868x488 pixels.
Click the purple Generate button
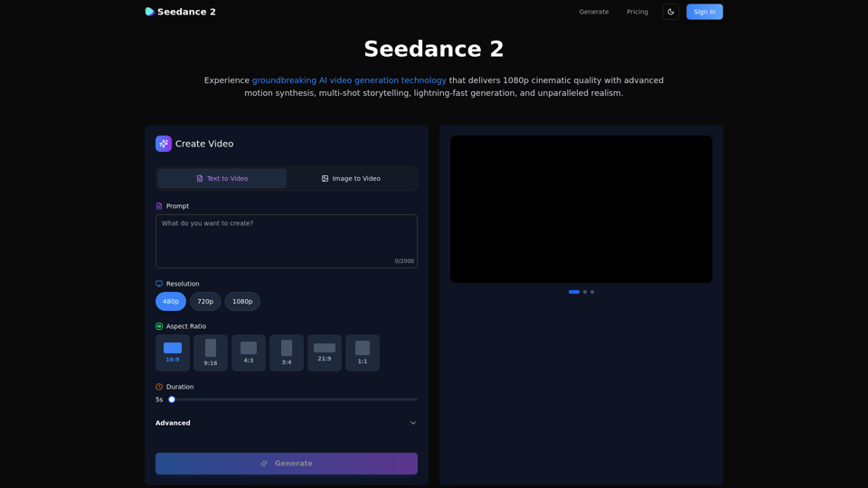click(287, 464)
